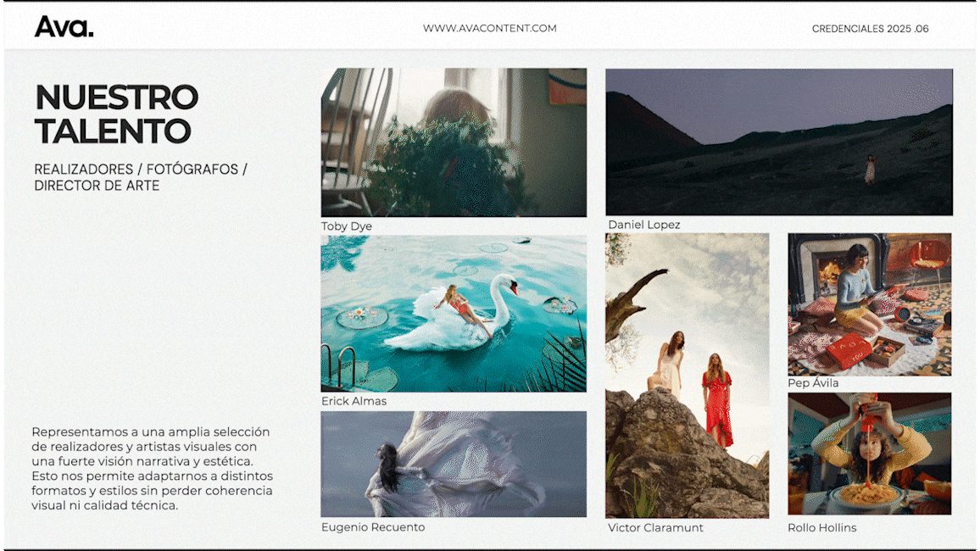Open the WWW.AVACONTENT.COM link
Image resolution: width=980 pixels, height=551 pixels.
click(489, 28)
